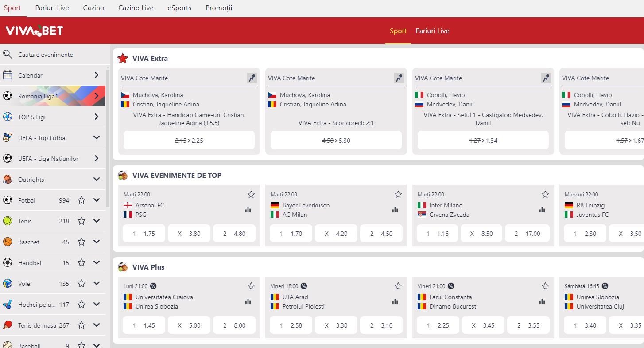This screenshot has width=644, height=348.
Task: Switch to Pariuri Live tab in red header
Action: (432, 31)
